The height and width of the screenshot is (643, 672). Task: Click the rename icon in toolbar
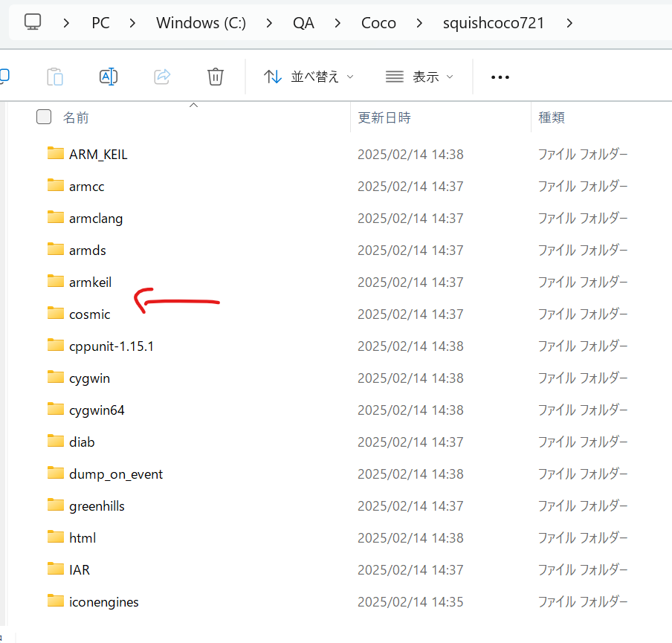point(109,77)
